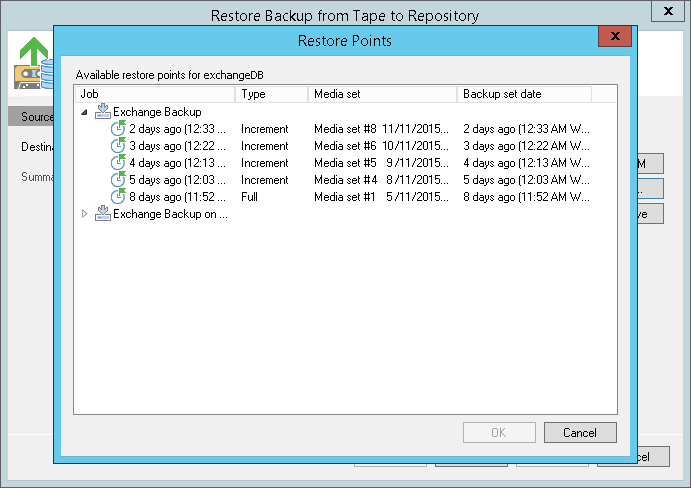Click '2 days ago (12:33 AM W...' date cell
The width and height of the screenshot is (691, 488).
526,129
